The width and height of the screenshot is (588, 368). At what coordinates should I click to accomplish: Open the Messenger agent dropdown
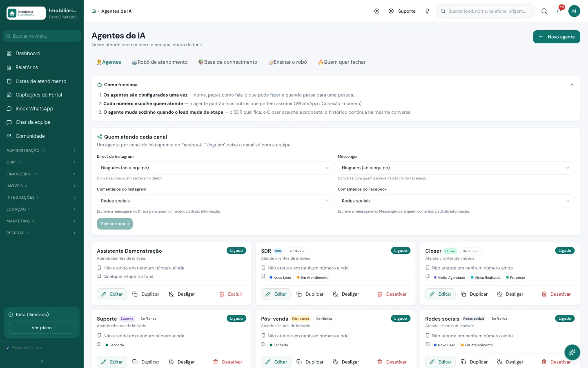click(456, 168)
